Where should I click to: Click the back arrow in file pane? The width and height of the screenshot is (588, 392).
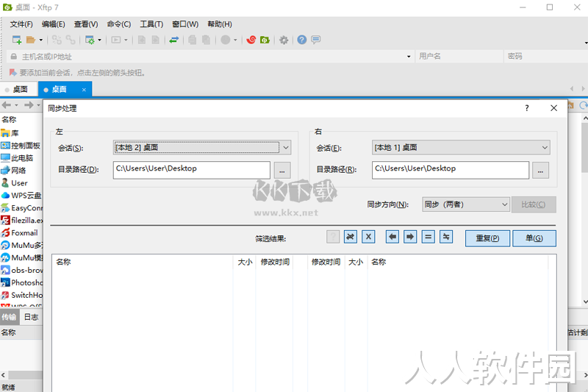tap(7, 105)
